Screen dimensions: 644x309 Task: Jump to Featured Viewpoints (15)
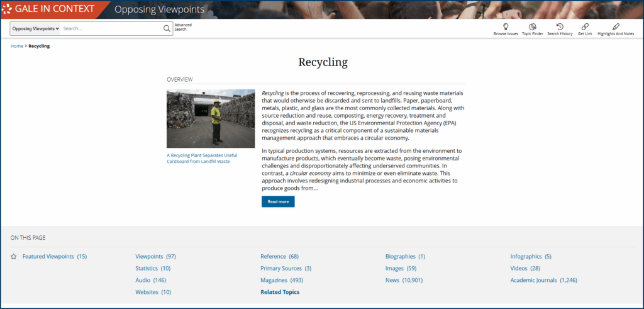coord(55,256)
